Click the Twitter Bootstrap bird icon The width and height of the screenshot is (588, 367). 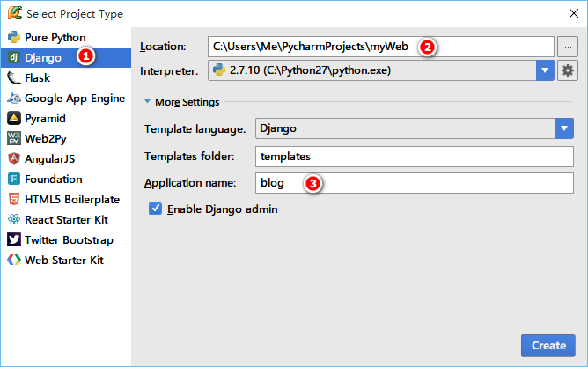coord(14,239)
